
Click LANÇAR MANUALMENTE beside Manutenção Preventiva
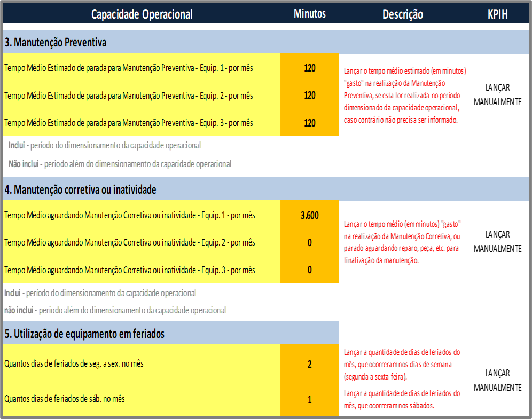(x=497, y=94)
